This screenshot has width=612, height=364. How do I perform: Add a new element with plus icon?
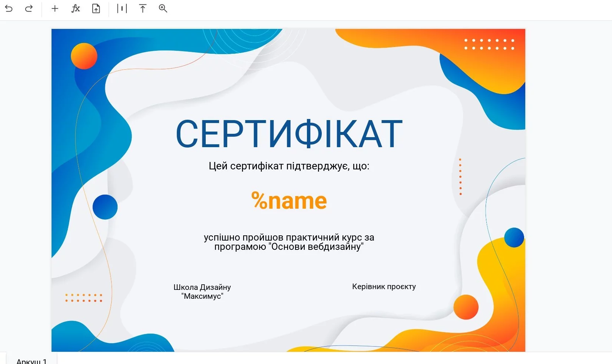pos(55,9)
